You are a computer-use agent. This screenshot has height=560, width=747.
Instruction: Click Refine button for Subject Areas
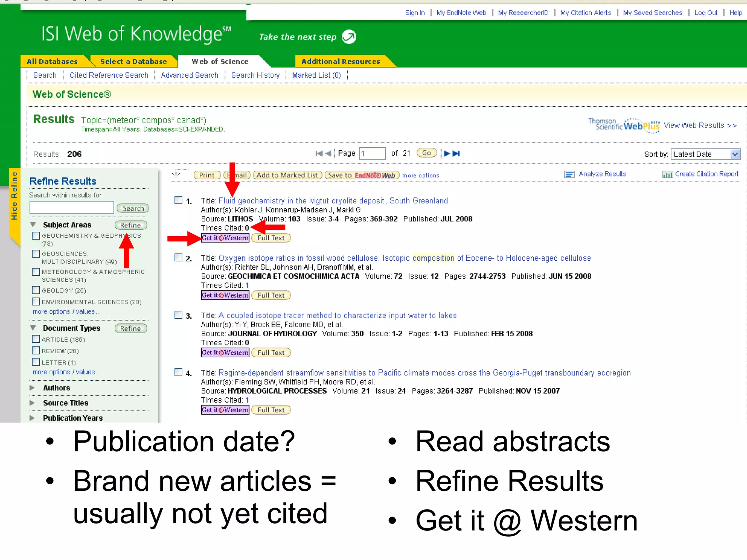[131, 225]
